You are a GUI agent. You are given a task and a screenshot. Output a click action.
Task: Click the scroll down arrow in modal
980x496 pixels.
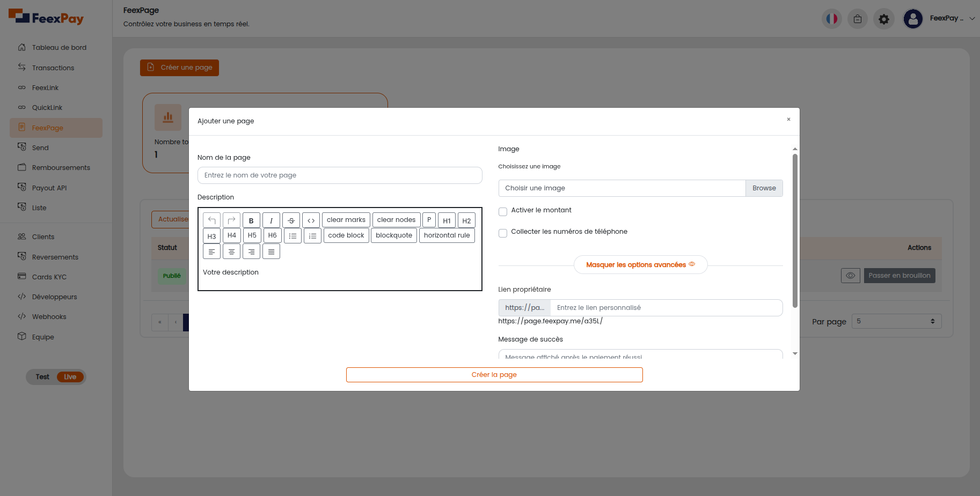click(795, 354)
